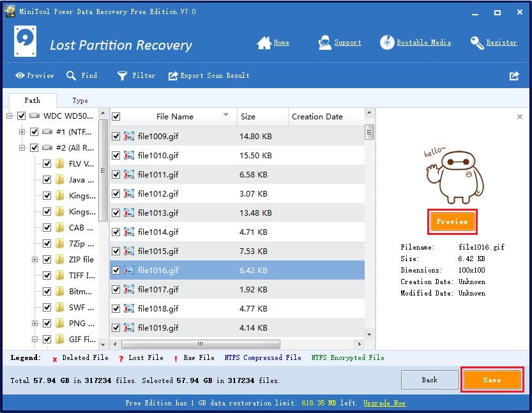Open the Register link
Screen dimensions: 532x413
coord(501,43)
